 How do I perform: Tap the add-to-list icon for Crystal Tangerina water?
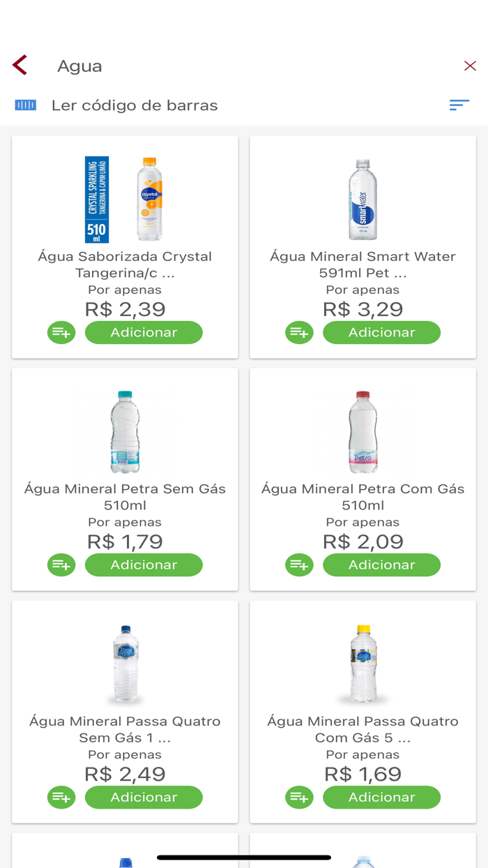[x=61, y=332]
